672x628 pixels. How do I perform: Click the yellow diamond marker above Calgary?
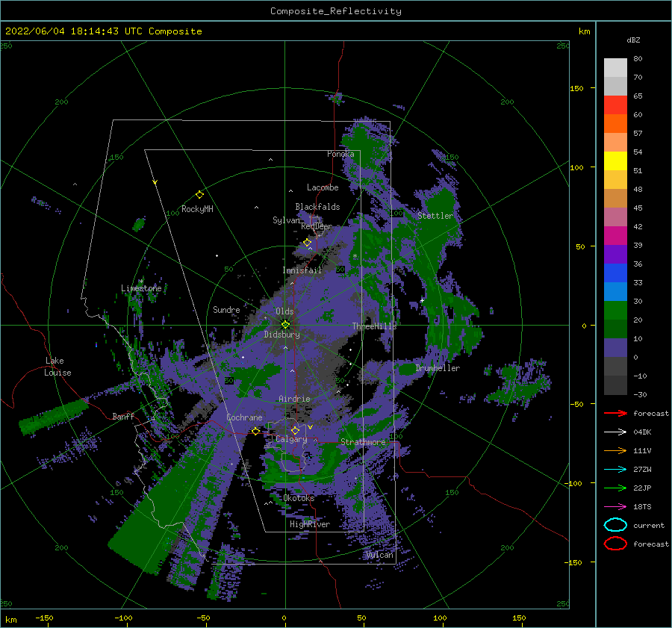(x=295, y=430)
